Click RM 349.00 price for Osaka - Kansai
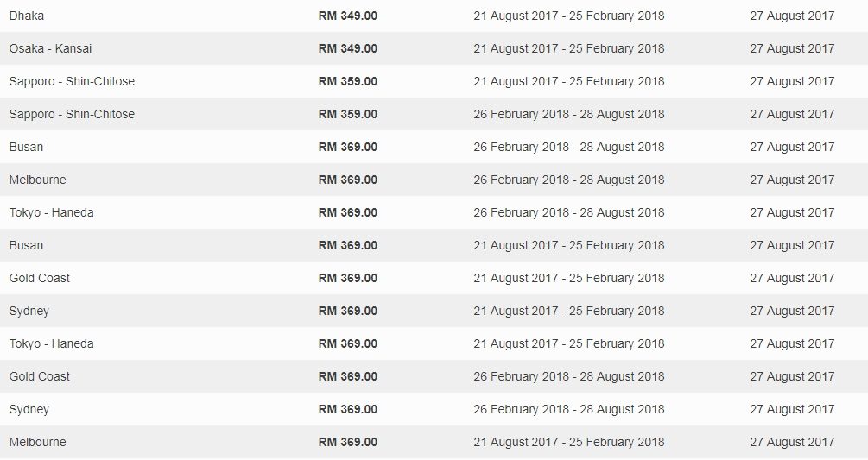This screenshot has width=868, height=460. click(x=348, y=48)
